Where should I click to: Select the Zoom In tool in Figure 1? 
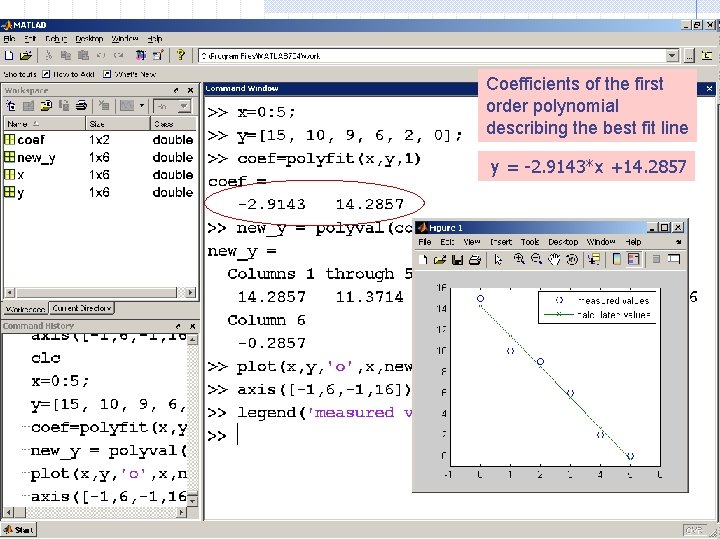click(x=519, y=259)
